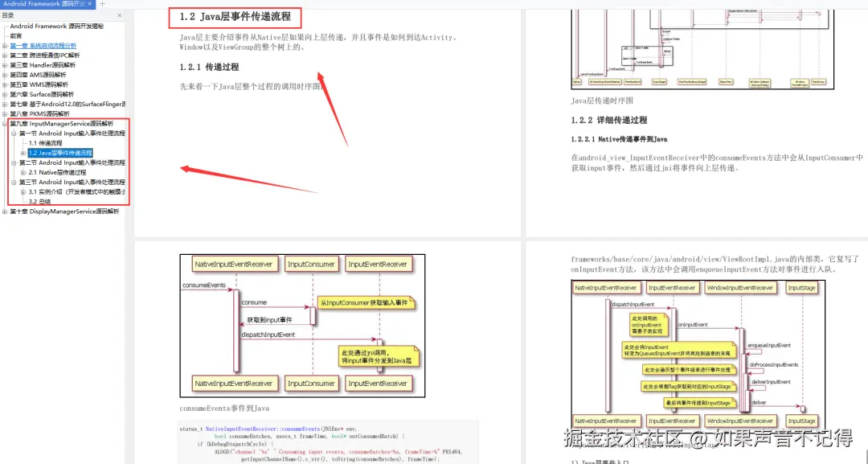Viewport: 868px width, 464px height.
Task: Open a new tab with plus icon
Action: point(102,4)
